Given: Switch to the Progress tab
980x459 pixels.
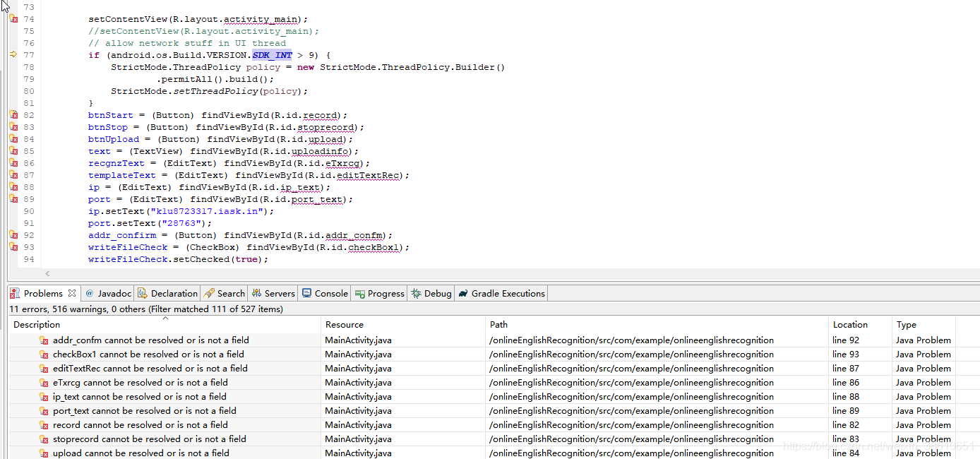Looking at the screenshot, I should (x=379, y=293).
